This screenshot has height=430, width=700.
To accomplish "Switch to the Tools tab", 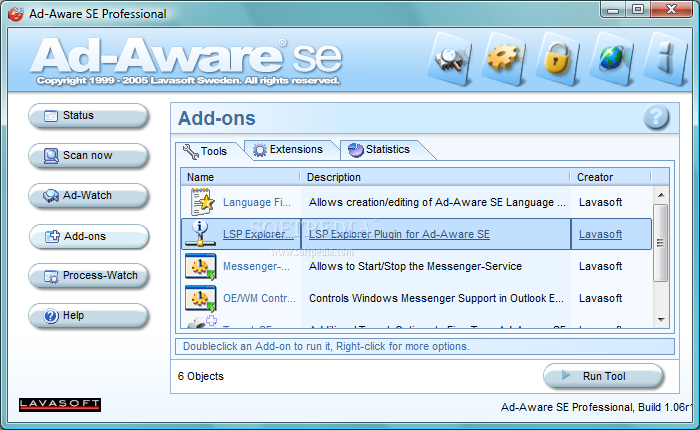I will click(206, 151).
